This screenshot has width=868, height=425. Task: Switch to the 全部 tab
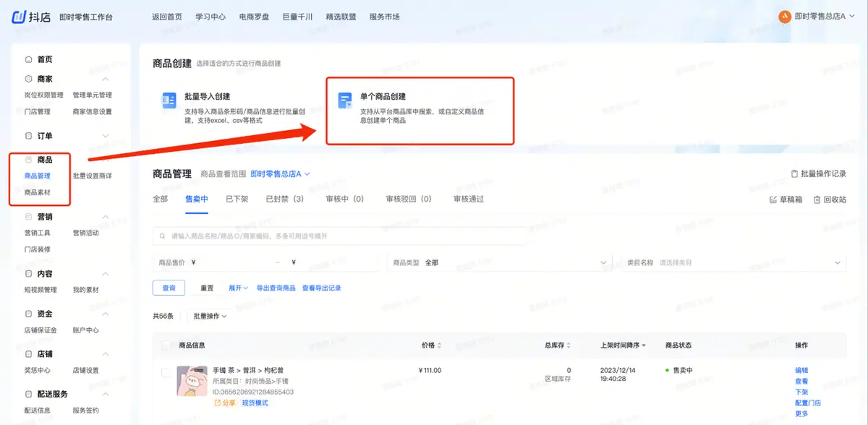[160, 199]
